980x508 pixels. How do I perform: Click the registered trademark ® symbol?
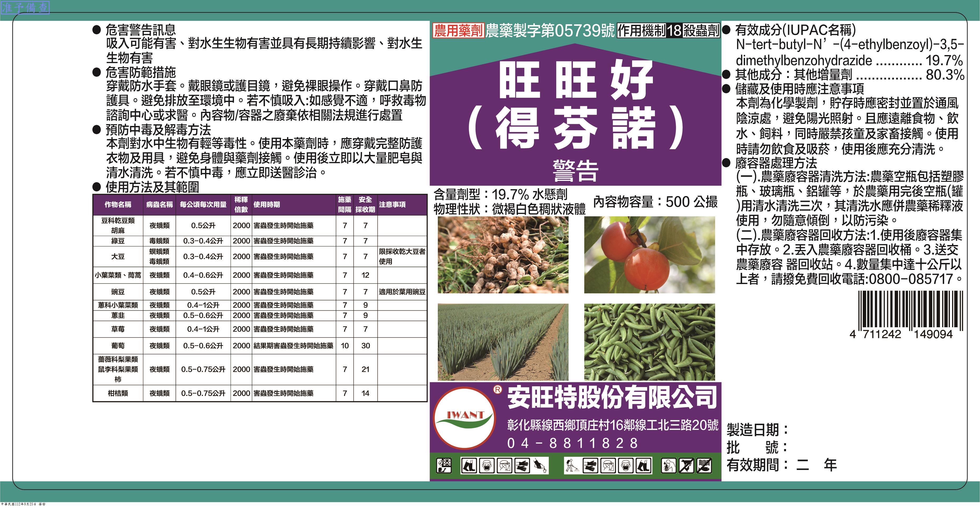click(498, 390)
